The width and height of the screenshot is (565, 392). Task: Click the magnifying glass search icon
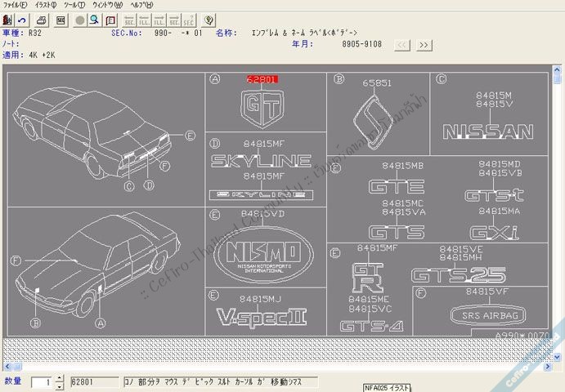(94, 20)
